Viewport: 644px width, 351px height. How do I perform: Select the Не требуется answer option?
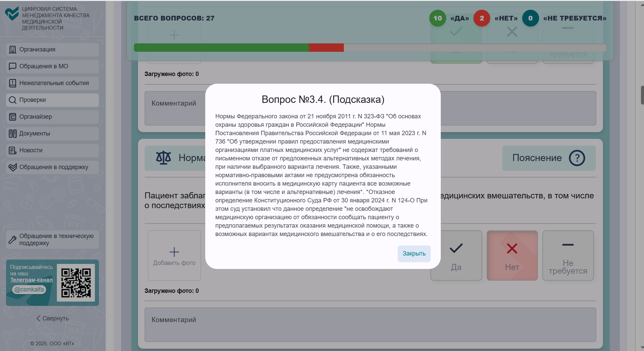[x=568, y=256]
